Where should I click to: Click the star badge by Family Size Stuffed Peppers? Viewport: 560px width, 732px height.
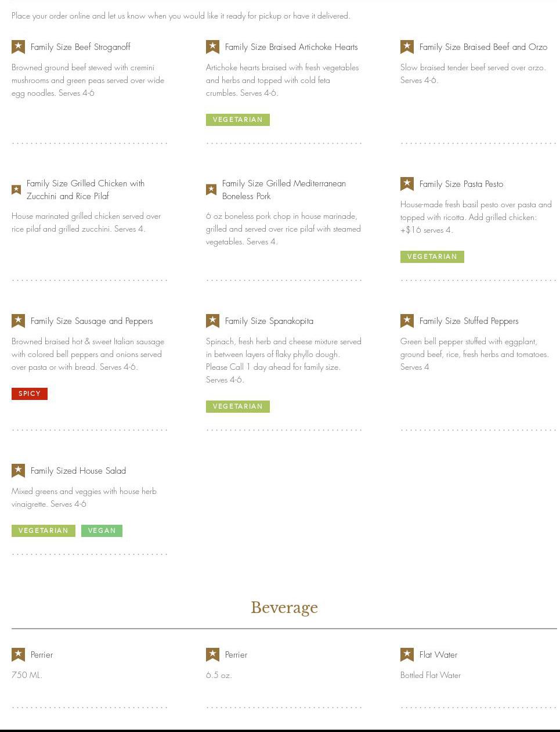pos(407,321)
